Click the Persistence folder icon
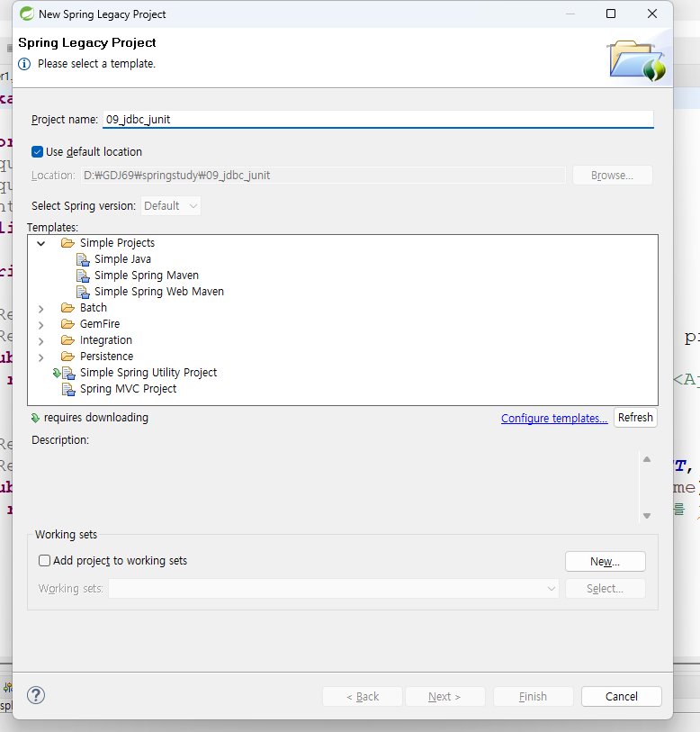The image size is (700, 732). [67, 357]
